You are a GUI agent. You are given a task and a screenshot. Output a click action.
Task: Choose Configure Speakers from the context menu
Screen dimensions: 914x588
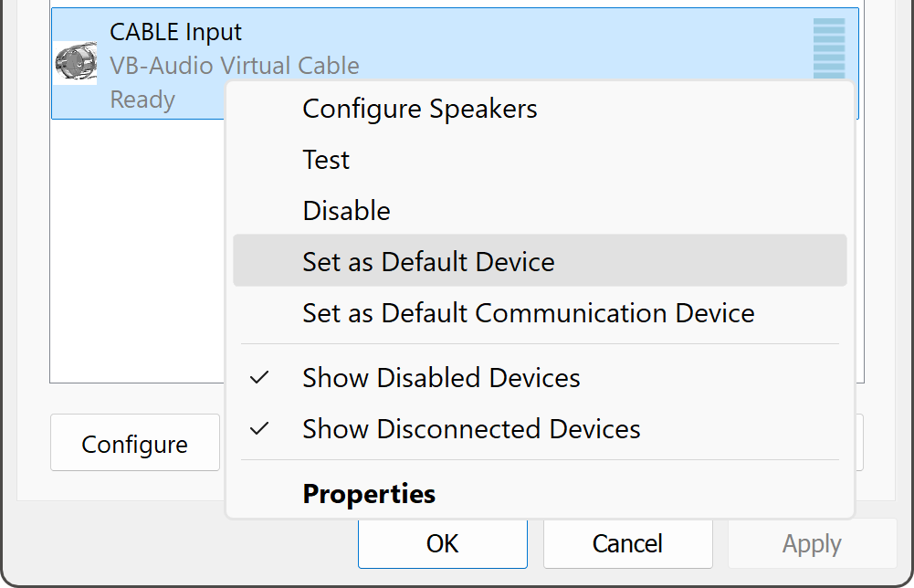pos(420,109)
